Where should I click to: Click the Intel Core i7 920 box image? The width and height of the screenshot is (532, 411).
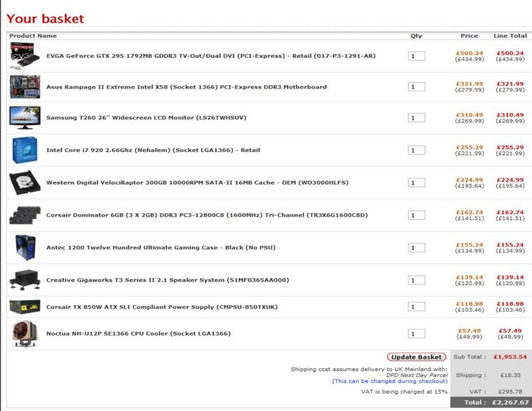25,150
